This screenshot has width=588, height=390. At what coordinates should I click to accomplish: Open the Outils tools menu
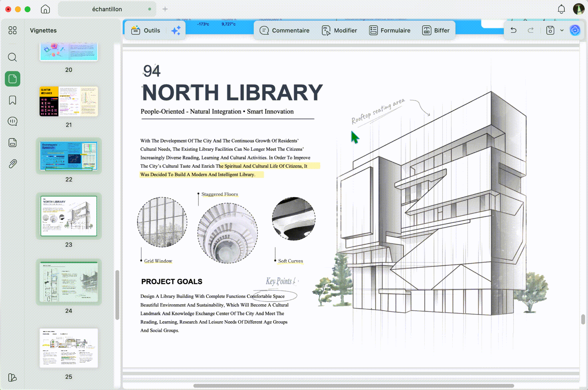[x=146, y=30]
